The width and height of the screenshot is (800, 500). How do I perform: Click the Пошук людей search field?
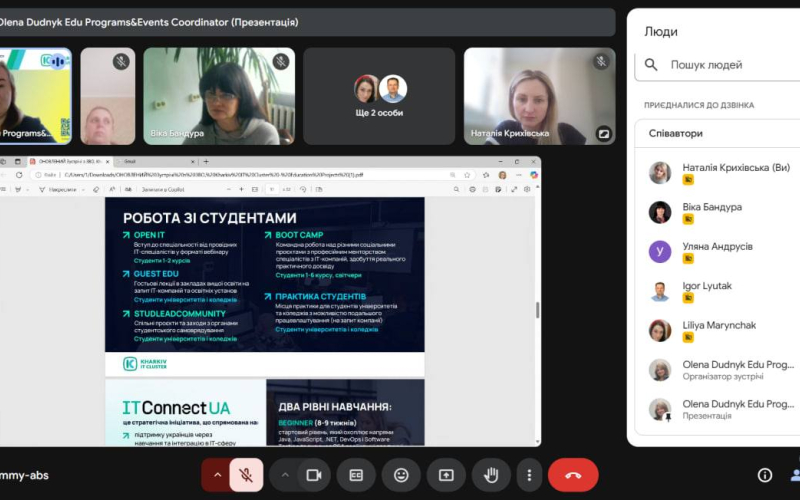717,65
